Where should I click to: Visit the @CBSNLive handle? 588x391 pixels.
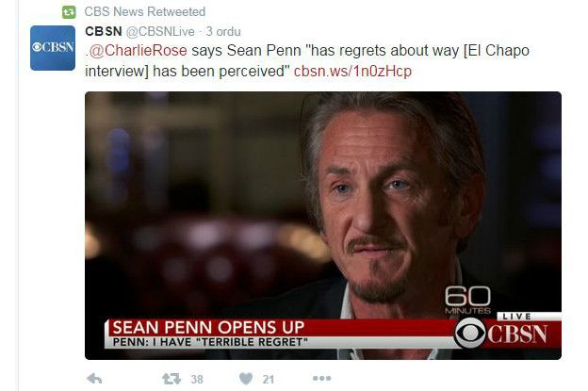coord(160,32)
